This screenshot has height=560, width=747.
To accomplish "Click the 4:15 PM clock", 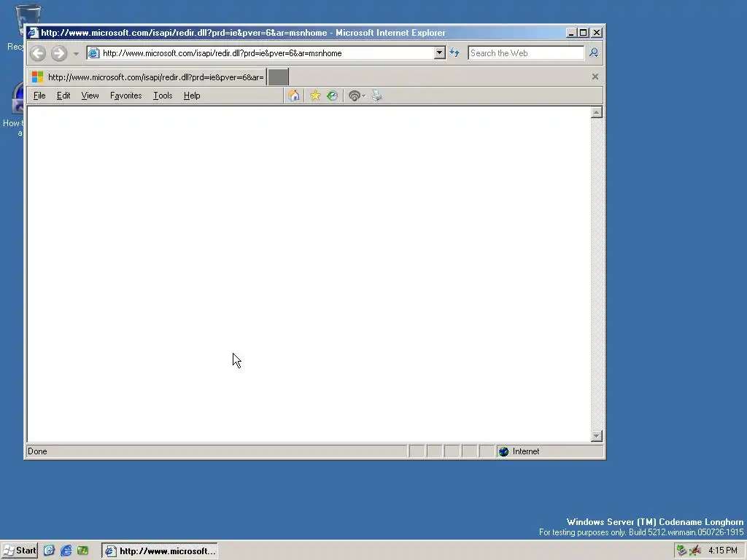I will pyautogui.click(x=723, y=551).
